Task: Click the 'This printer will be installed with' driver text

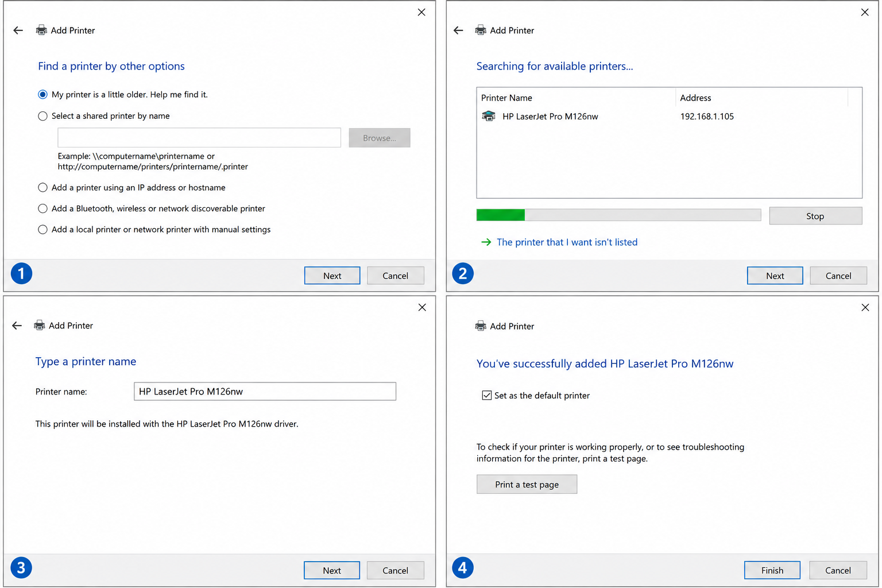Action: pyautogui.click(x=167, y=424)
